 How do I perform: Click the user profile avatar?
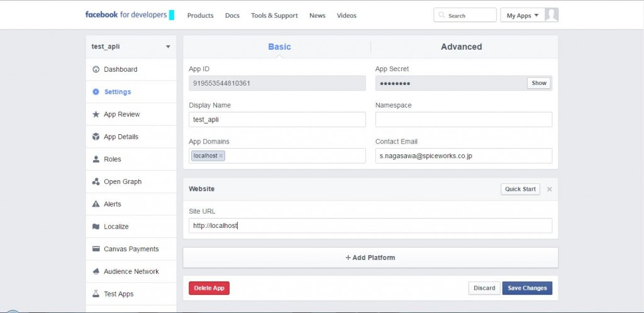[x=551, y=15]
